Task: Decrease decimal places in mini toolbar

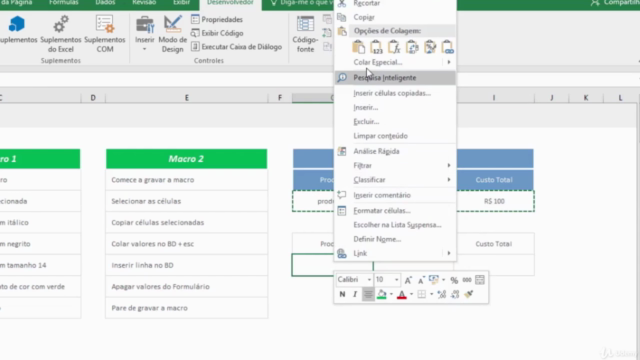Action: click(455, 294)
